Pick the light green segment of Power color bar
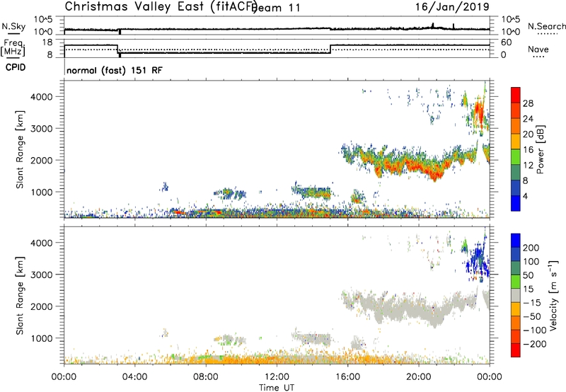The image size is (566, 392). (x=516, y=156)
